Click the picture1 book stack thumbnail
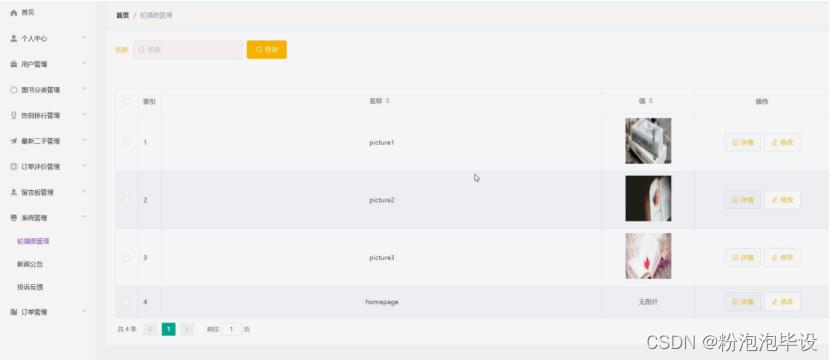Screen dimensions: 833x361 [x=648, y=141]
